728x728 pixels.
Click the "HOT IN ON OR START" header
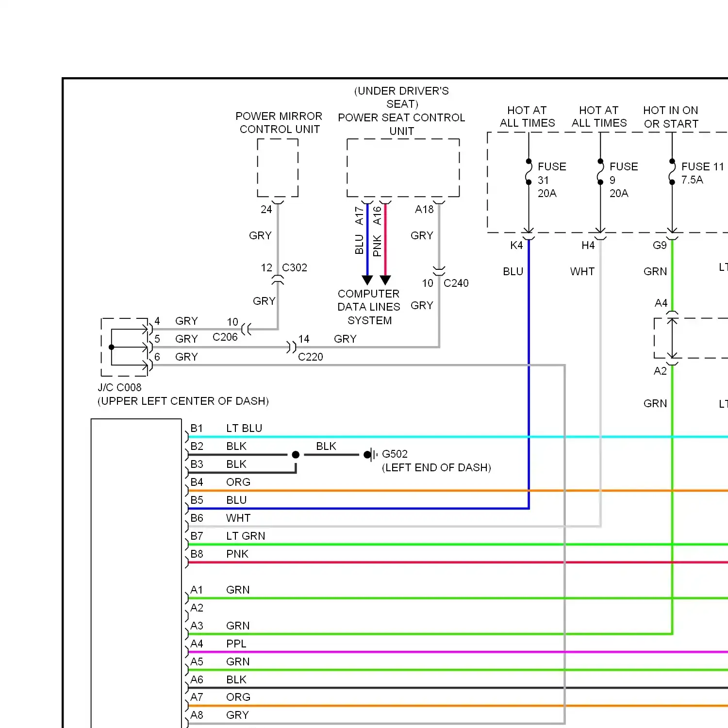click(671, 117)
